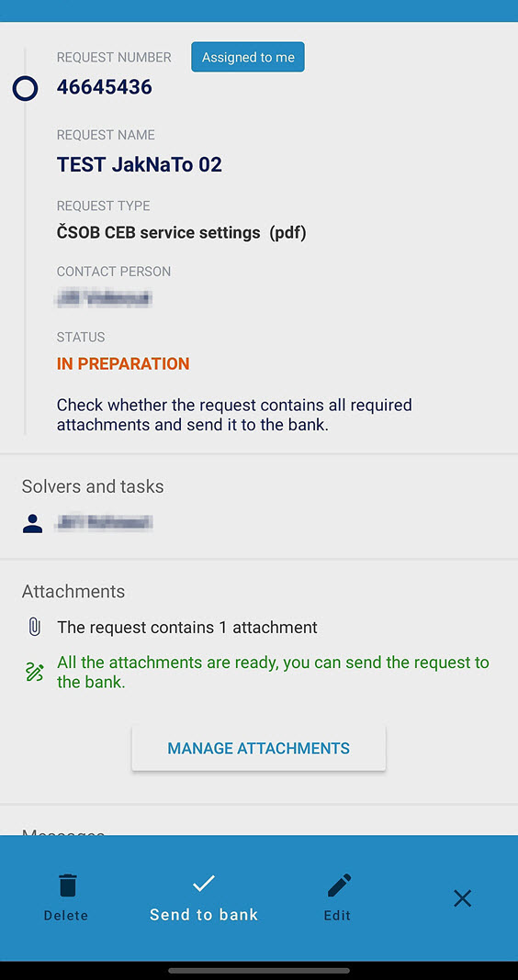Image resolution: width=518 pixels, height=980 pixels.
Task: Click the solver person icon
Action: 32,523
